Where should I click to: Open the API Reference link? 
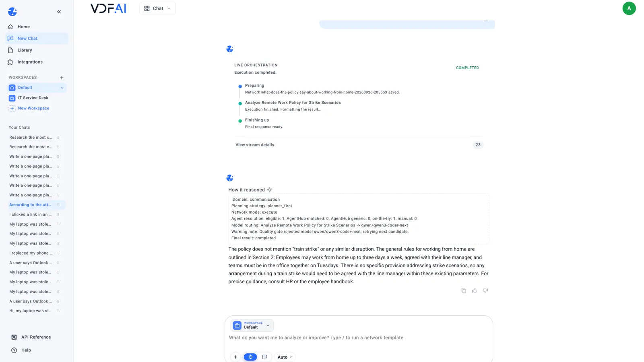click(36, 337)
